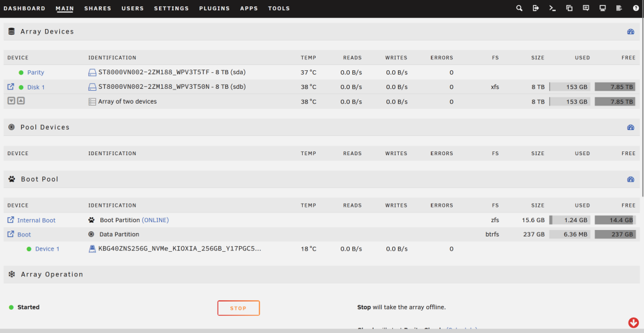Open the Boot pool link
The height and width of the screenshot is (333, 644).
tap(24, 234)
